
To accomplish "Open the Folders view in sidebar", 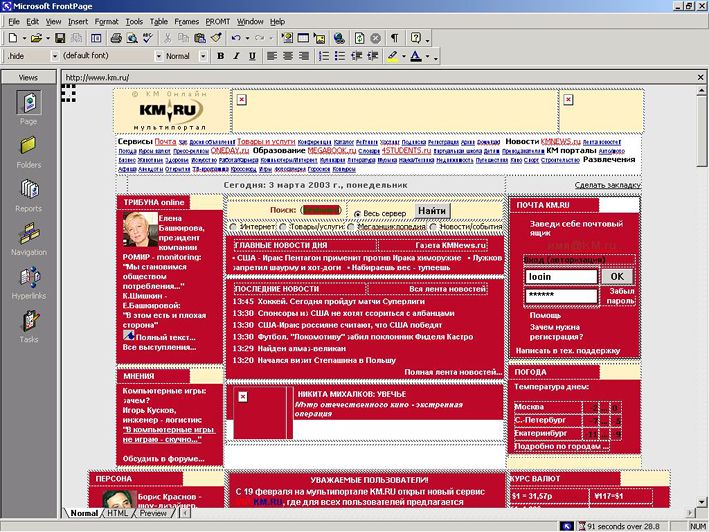I will (x=28, y=149).
